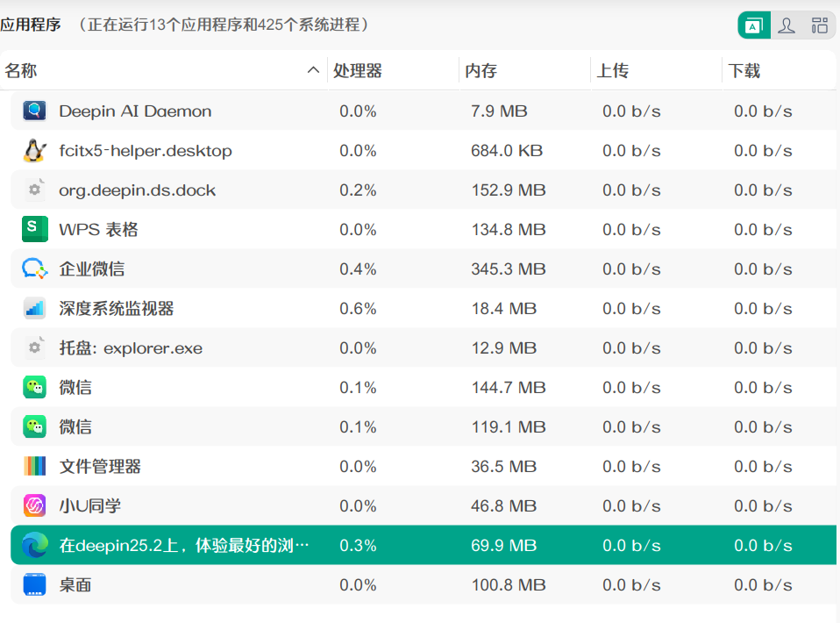This screenshot has width=840, height=623.
Task: Select the "桌面" process name
Action: 75,585
